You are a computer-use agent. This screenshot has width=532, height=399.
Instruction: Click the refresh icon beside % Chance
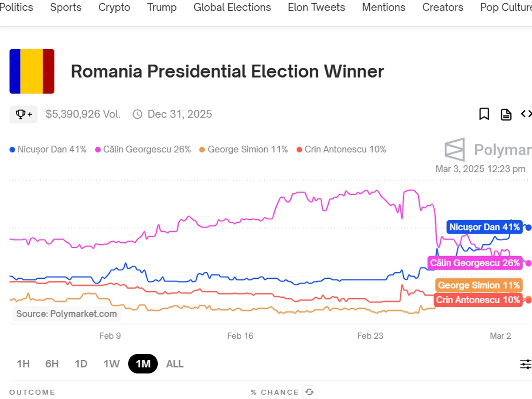point(309,392)
